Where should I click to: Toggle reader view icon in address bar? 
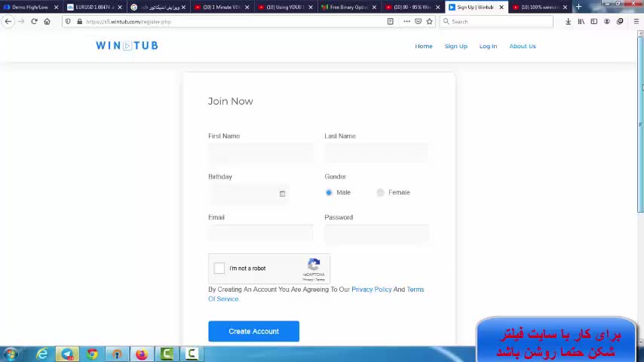click(390, 21)
